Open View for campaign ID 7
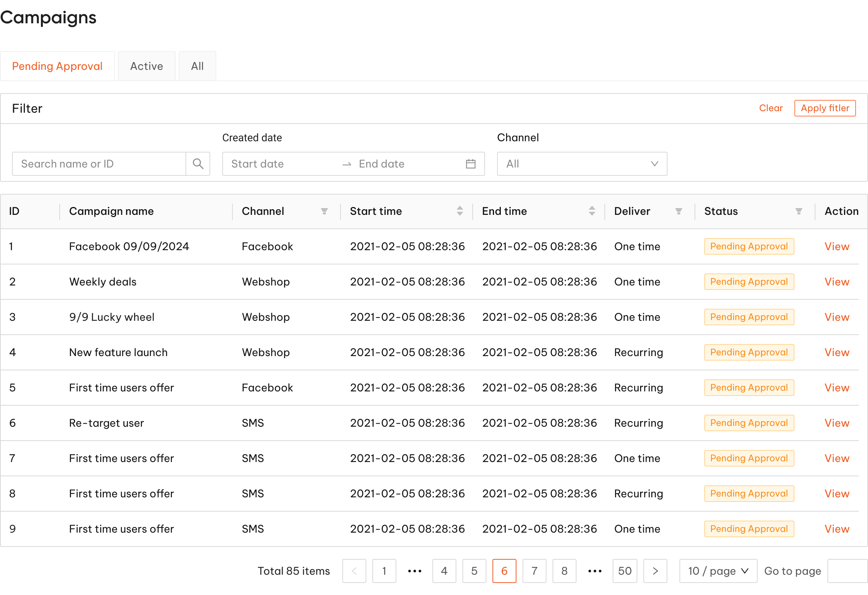The image size is (868, 595). click(x=837, y=458)
